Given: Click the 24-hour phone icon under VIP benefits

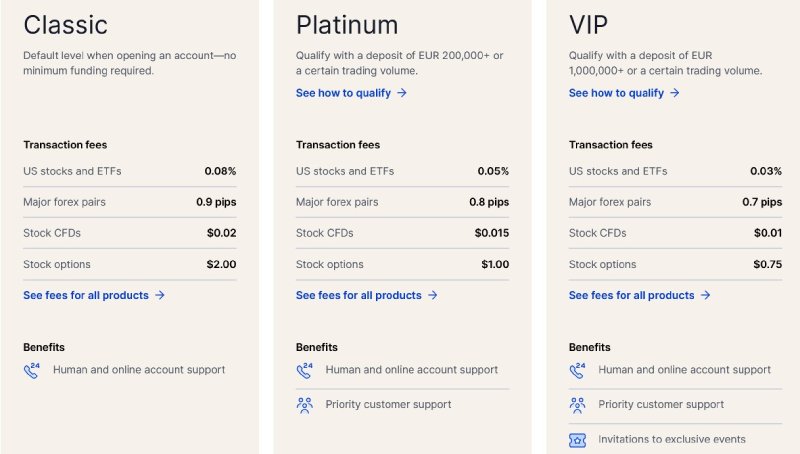Looking at the screenshot, I should pyautogui.click(x=578, y=370).
